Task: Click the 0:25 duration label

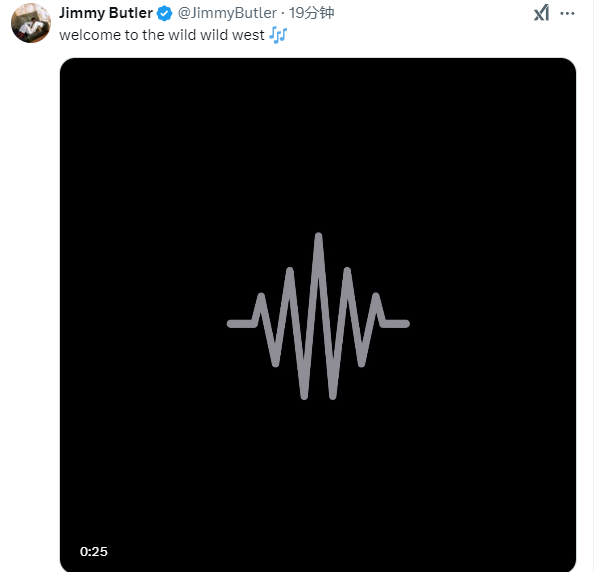Action: 94,551
